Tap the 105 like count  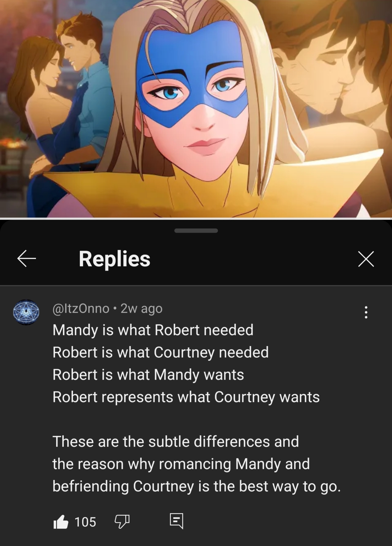point(85,522)
